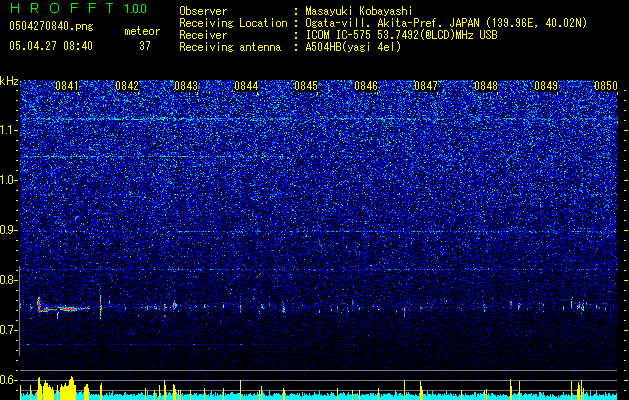
Task: Click the 0.9 kHz axis label
Action: point(9,230)
